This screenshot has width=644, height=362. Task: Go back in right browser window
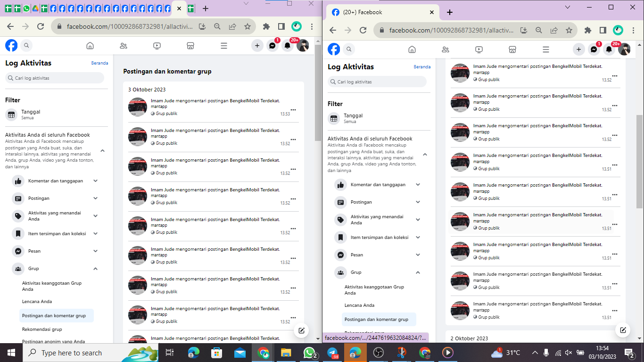point(333,30)
